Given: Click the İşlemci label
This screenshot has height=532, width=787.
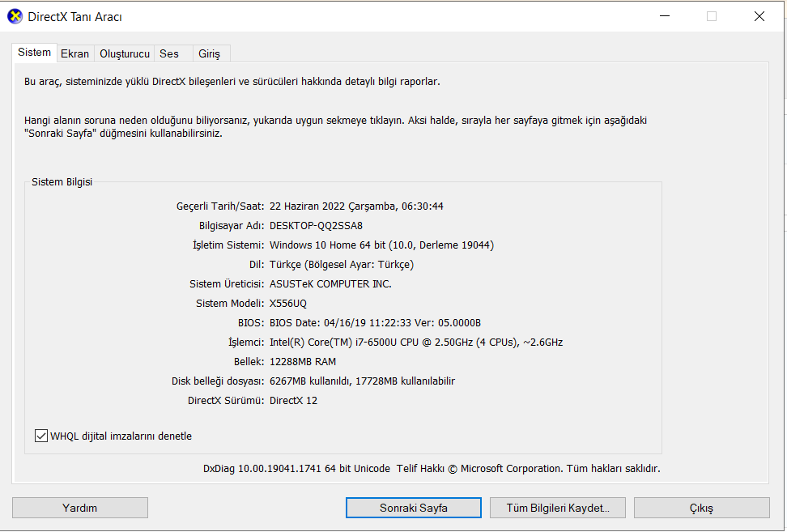Looking at the screenshot, I should coord(246,343).
